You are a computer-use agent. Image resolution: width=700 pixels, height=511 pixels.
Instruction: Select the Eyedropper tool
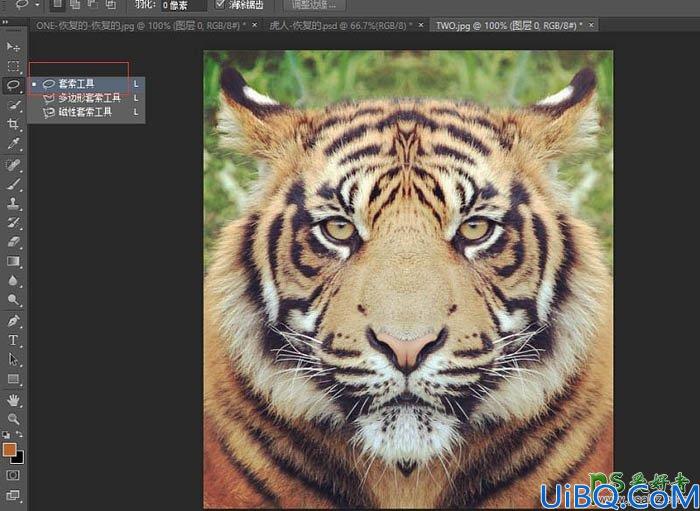(13, 144)
